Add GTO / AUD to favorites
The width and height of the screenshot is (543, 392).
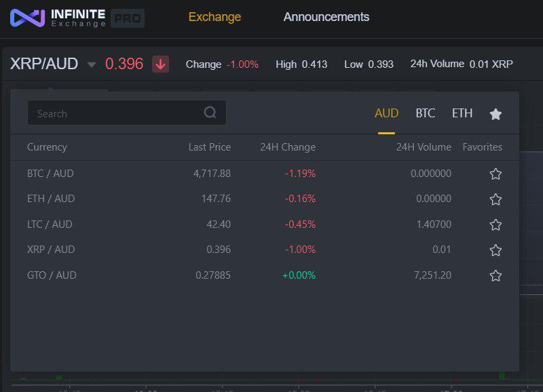pyautogui.click(x=495, y=275)
